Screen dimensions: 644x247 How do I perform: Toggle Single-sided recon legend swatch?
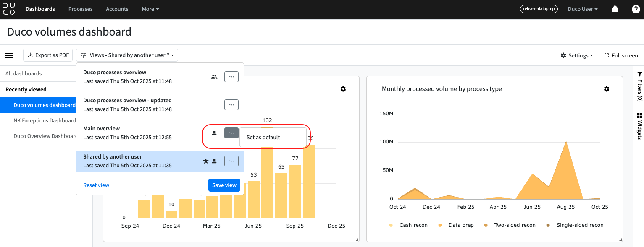(548, 225)
